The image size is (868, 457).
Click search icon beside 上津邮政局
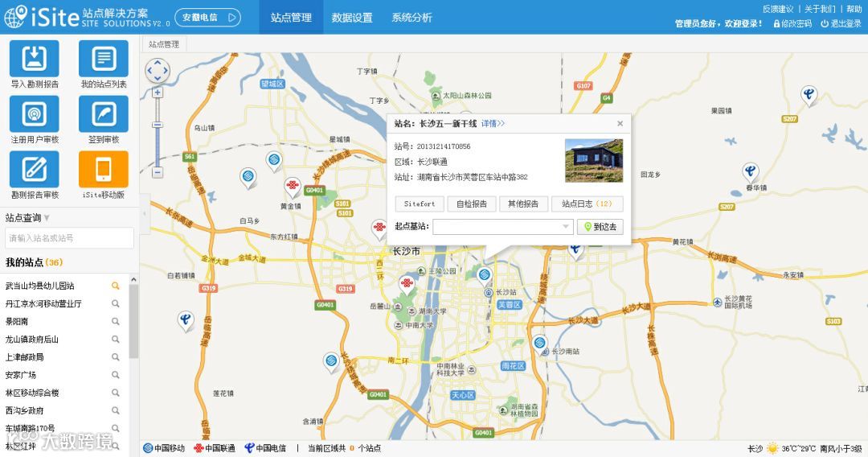[115, 356]
